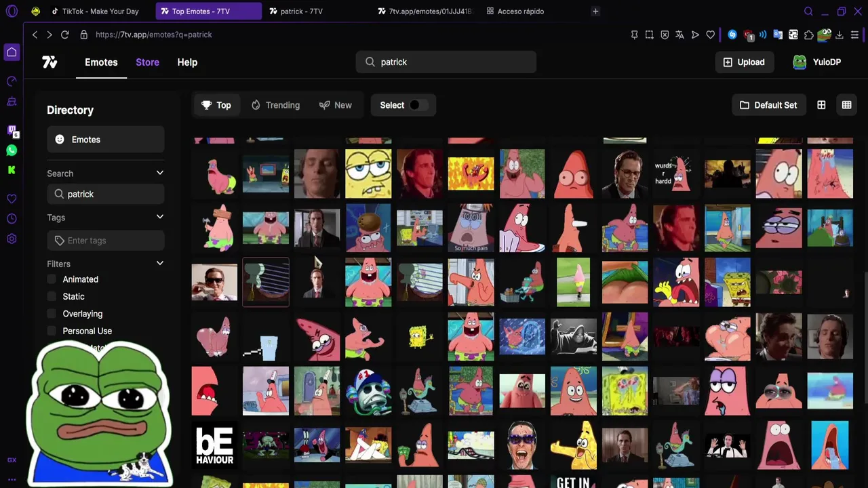This screenshot has height=488, width=868.
Task: Switch to small grid layout icon
Action: point(821,105)
